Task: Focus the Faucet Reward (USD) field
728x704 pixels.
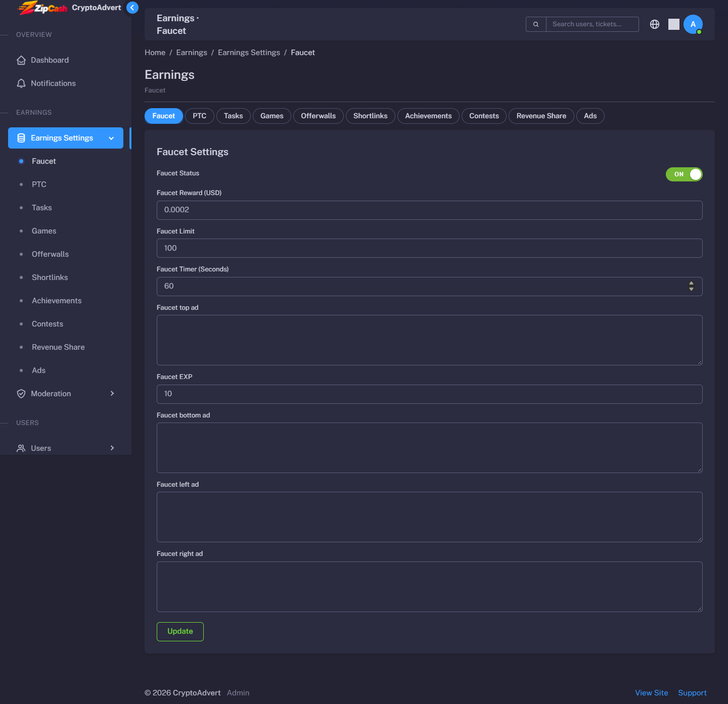Action: pos(430,210)
